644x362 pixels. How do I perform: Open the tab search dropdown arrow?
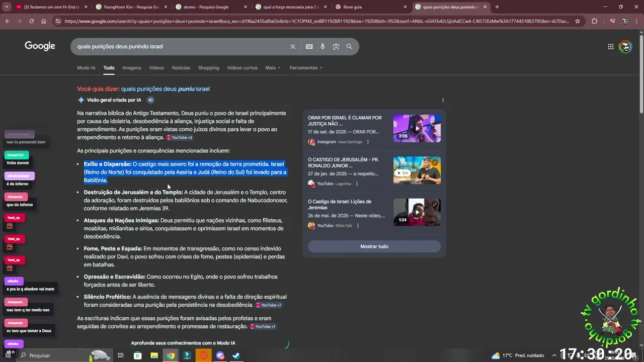pyautogui.click(x=7, y=7)
